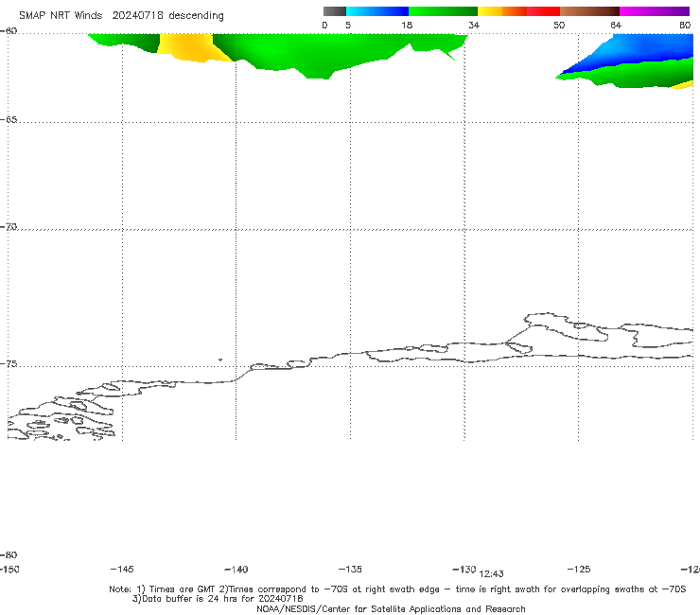Click the 'NOAA/NESDIS/Center for Satellite Applications and Research' credit
700x615 pixels.
pos(391,608)
